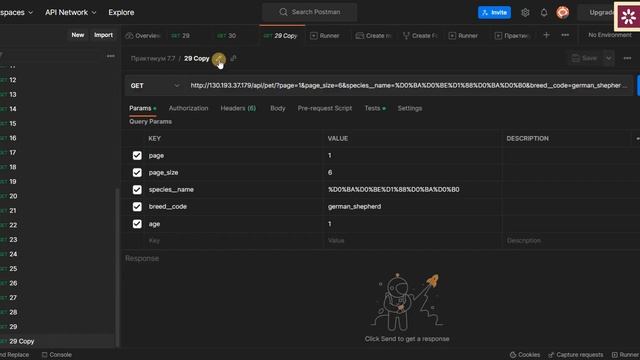
Task: Toggle the page parameter checkbox
Action: [x=137, y=156]
